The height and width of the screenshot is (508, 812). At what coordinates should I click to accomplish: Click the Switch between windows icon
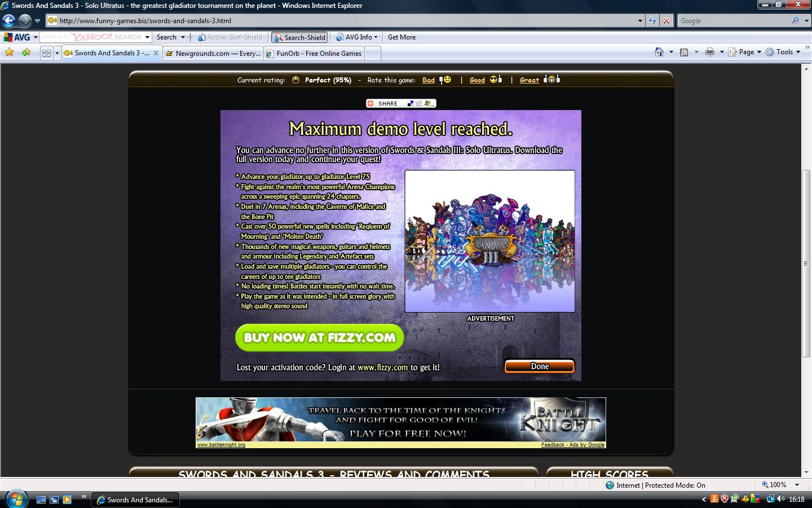point(54,500)
